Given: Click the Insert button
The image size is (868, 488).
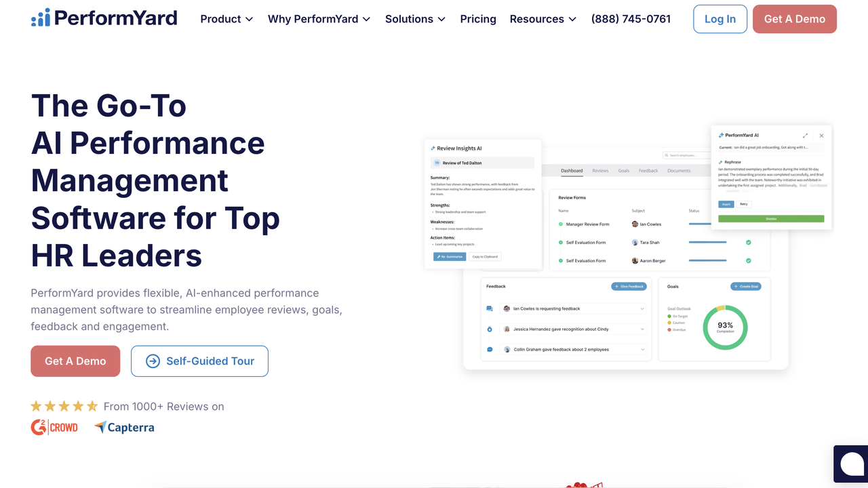Looking at the screenshot, I should coord(726,204).
